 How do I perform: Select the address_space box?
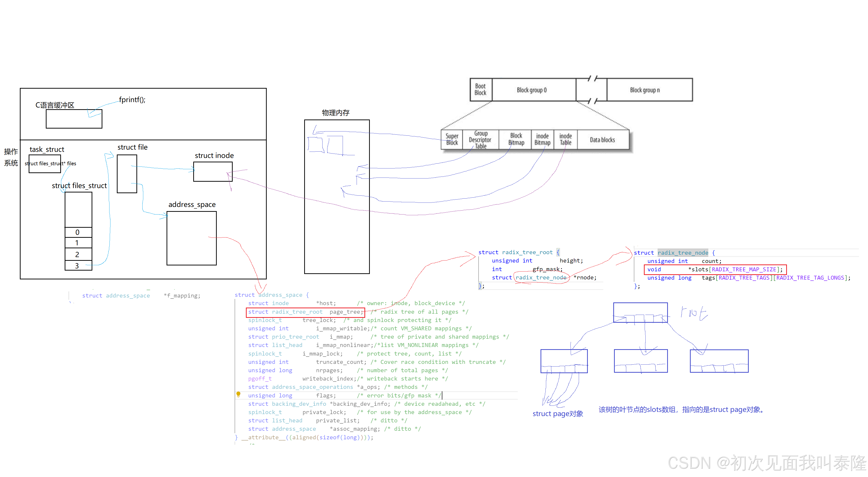191,238
